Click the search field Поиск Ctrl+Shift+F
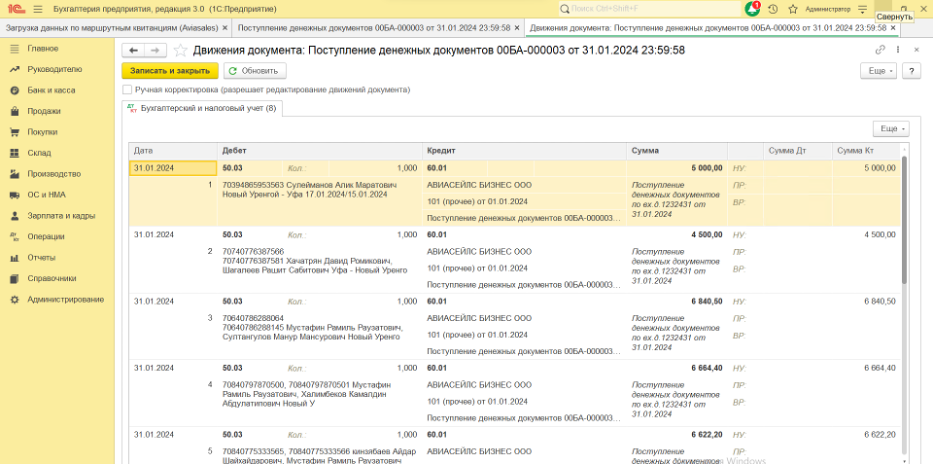This screenshot has height=464, width=934. pos(650,9)
